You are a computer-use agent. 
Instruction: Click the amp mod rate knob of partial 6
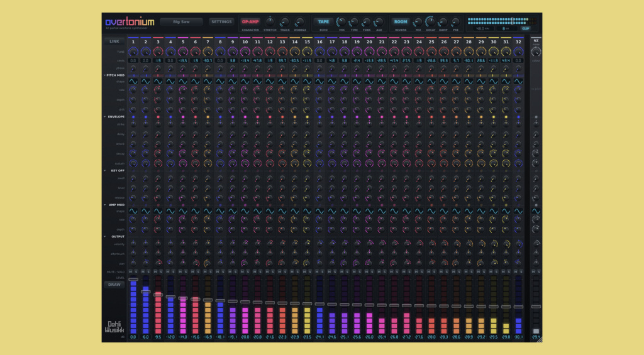[x=195, y=219]
